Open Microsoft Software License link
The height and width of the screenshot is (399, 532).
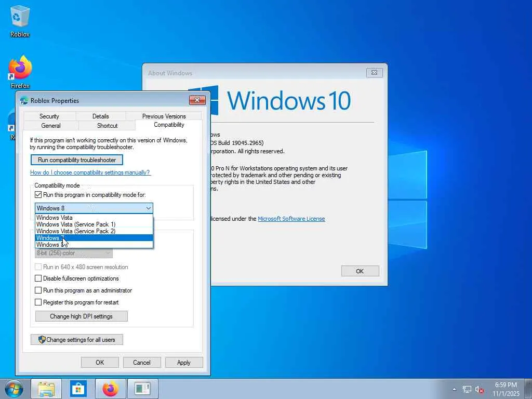click(x=291, y=219)
